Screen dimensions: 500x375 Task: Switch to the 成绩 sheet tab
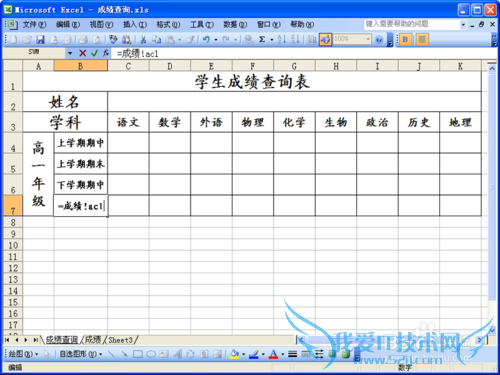(93, 340)
